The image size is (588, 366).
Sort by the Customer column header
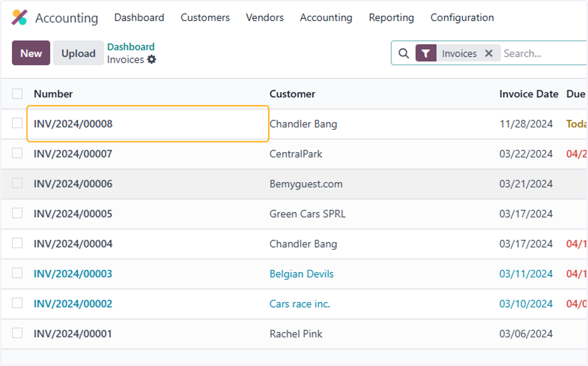coord(293,94)
